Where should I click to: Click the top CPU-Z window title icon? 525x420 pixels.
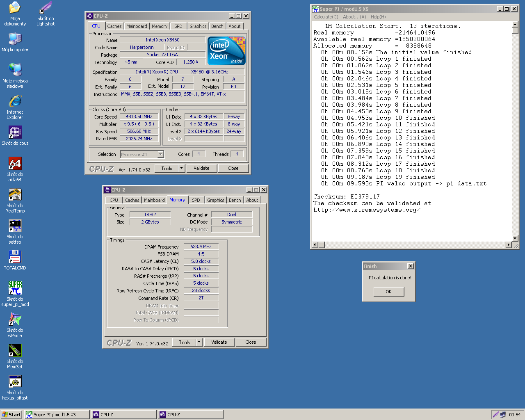pyautogui.click(x=90, y=16)
